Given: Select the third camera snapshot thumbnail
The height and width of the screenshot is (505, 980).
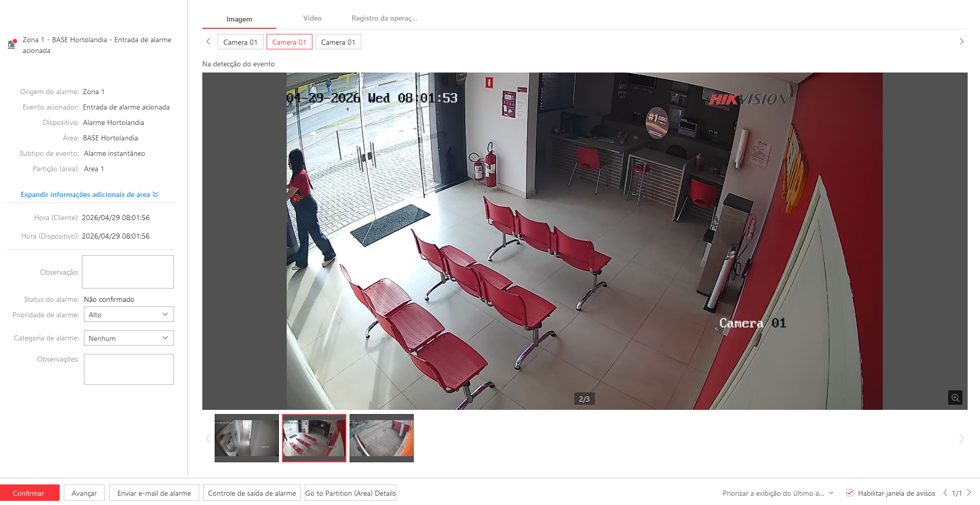Looking at the screenshot, I should tap(381, 438).
